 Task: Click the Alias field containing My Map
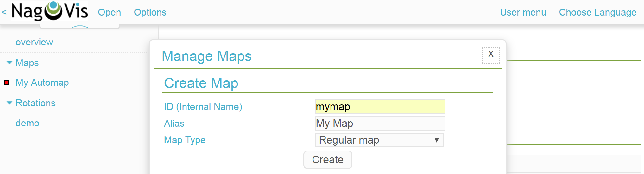coord(380,124)
